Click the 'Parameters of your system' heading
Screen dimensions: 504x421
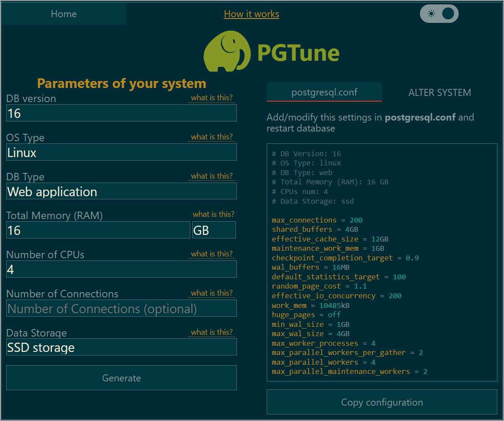[x=121, y=84]
